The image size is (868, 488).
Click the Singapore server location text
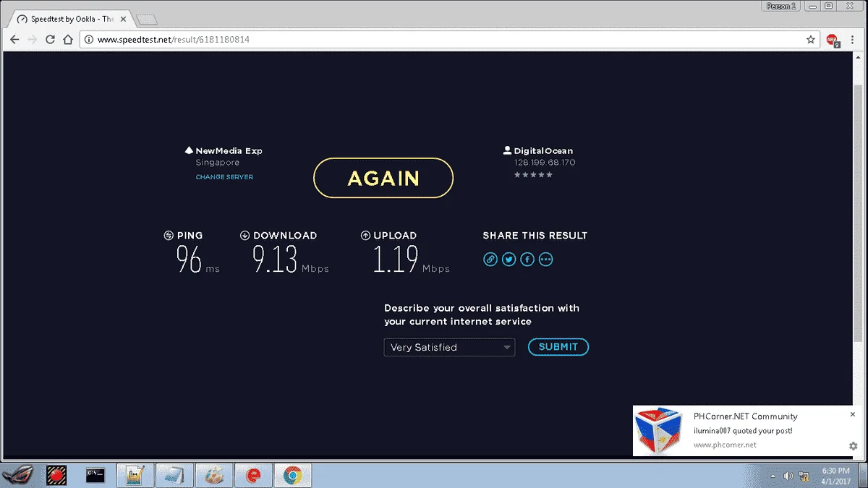pos(217,163)
